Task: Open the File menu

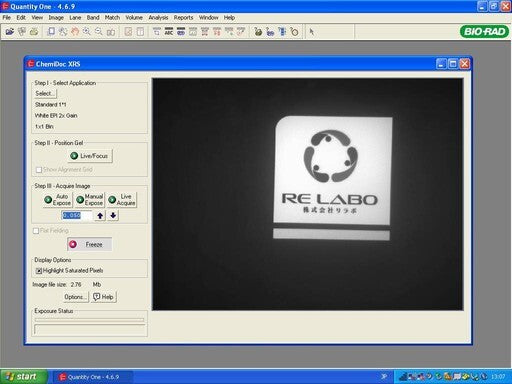Action: (x=7, y=17)
